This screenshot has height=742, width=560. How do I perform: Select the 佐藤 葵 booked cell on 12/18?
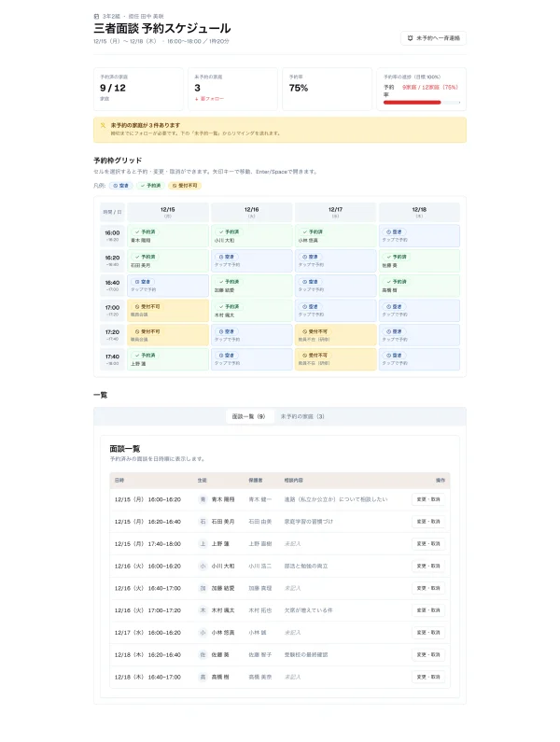tap(419, 260)
